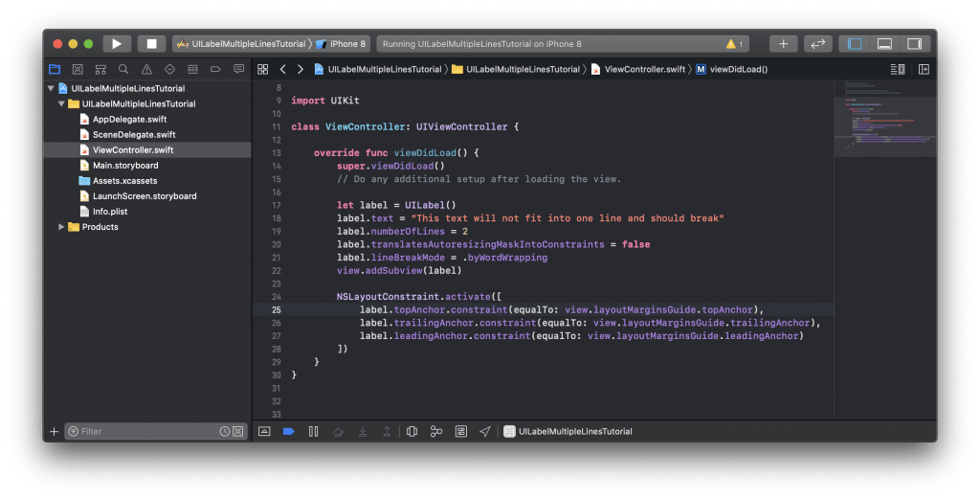Viewport: 980px width, 499px height.
Task: Click viewDidLoad() in the jump bar
Action: tap(737, 69)
